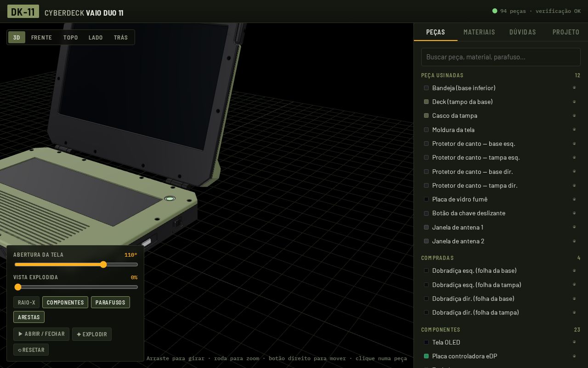588x368 pixels.
Task: Select the LADO camera view
Action: pos(96,37)
